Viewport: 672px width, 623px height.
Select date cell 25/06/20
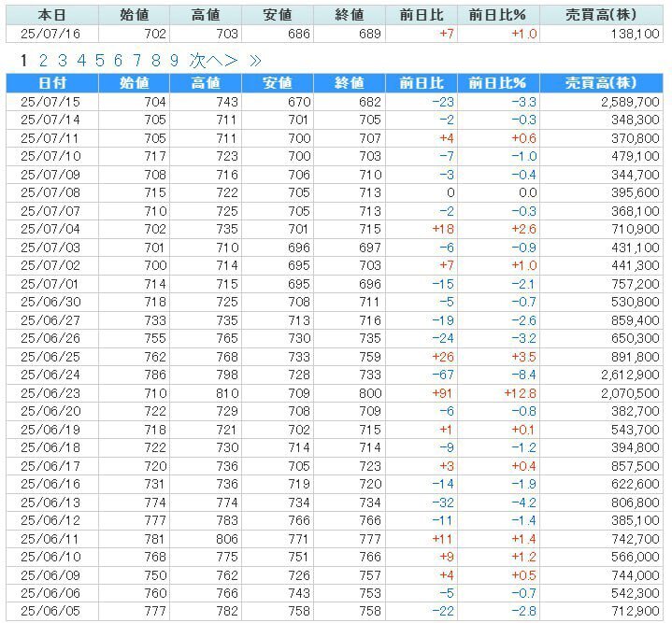(x=50, y=411)
